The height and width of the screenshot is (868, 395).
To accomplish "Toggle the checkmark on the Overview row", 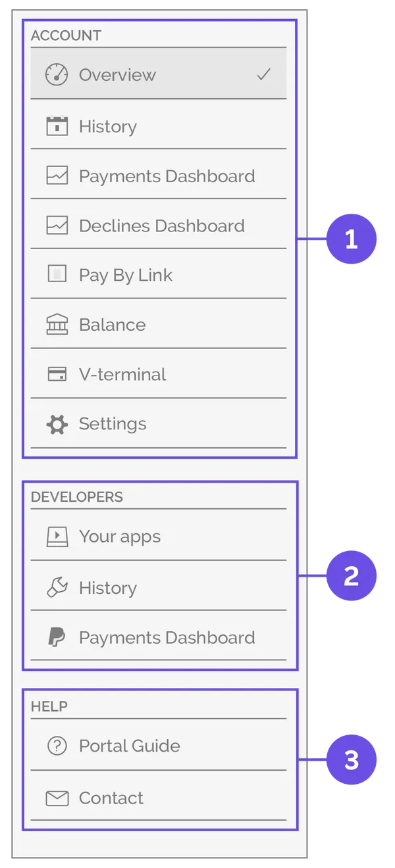I will pos(263,74).
